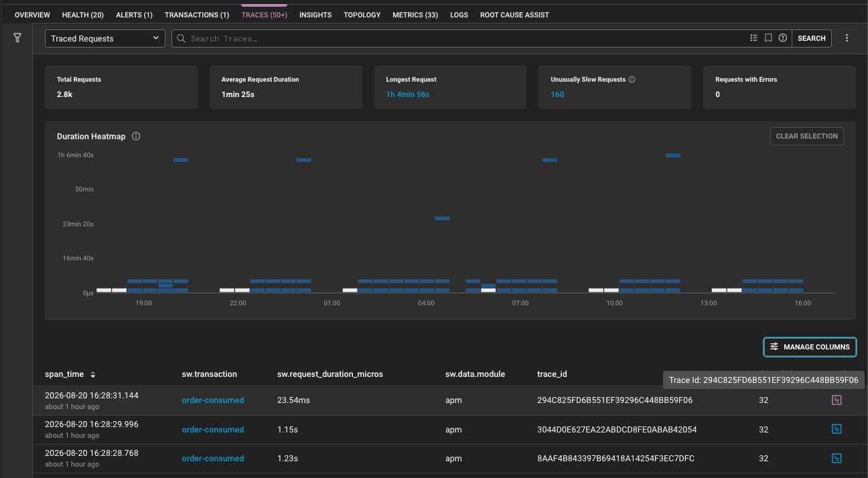This screenshot has width=868, height=478.
Task: Click the query list icon in search bar
Action: 753,38
